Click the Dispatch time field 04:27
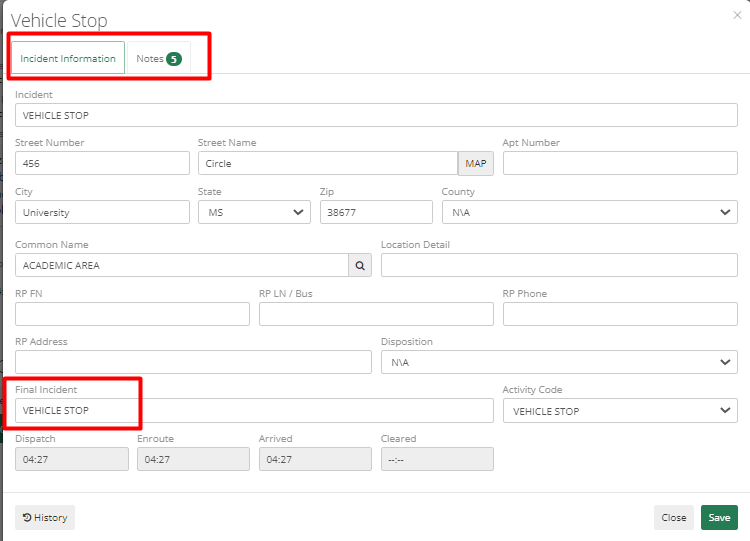 (x=72, y=459)
